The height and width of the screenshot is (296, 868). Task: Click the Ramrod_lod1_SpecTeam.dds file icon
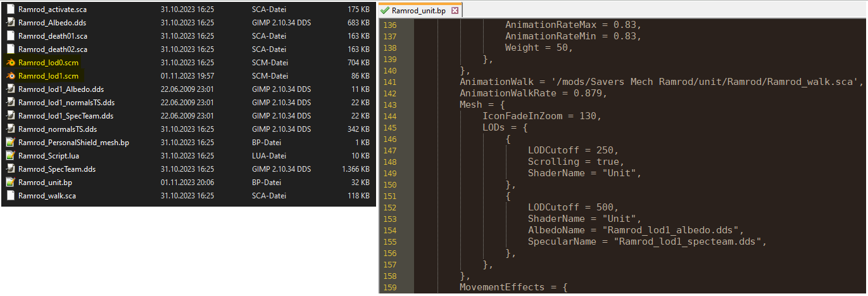click(10, 115)
